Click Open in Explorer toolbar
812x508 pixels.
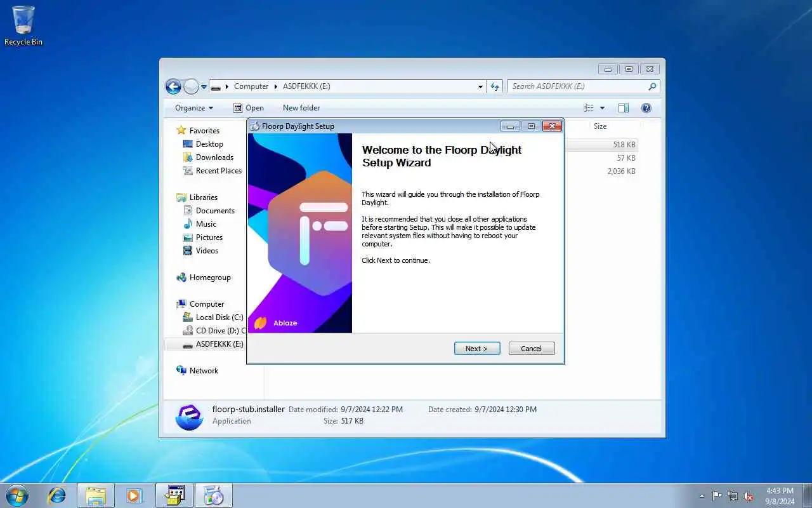248,108
